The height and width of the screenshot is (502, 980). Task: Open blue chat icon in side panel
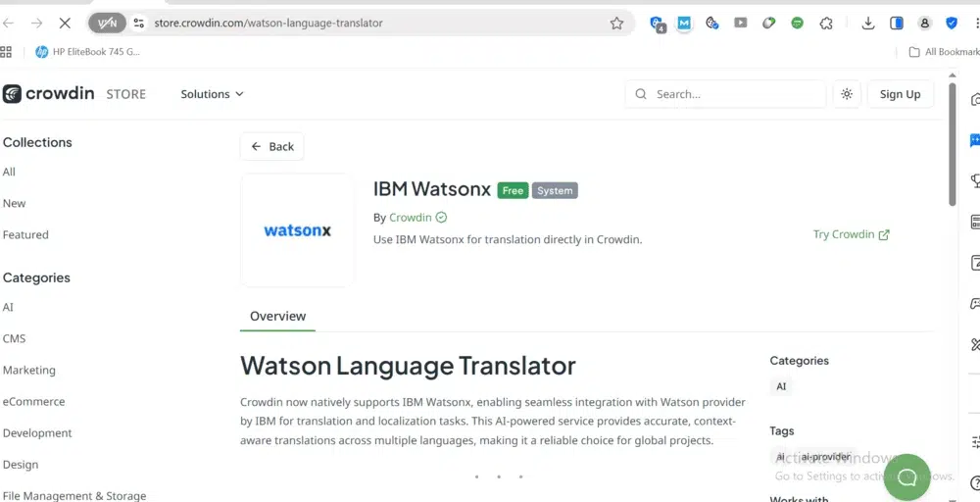click(x=974, y=140)
